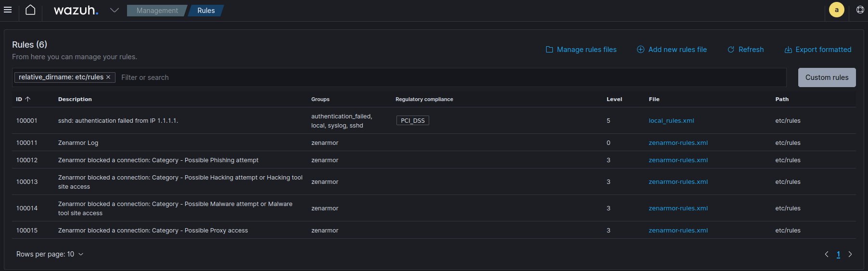Click Manage rules files
The image size is (868, 271).
(581, 50)
